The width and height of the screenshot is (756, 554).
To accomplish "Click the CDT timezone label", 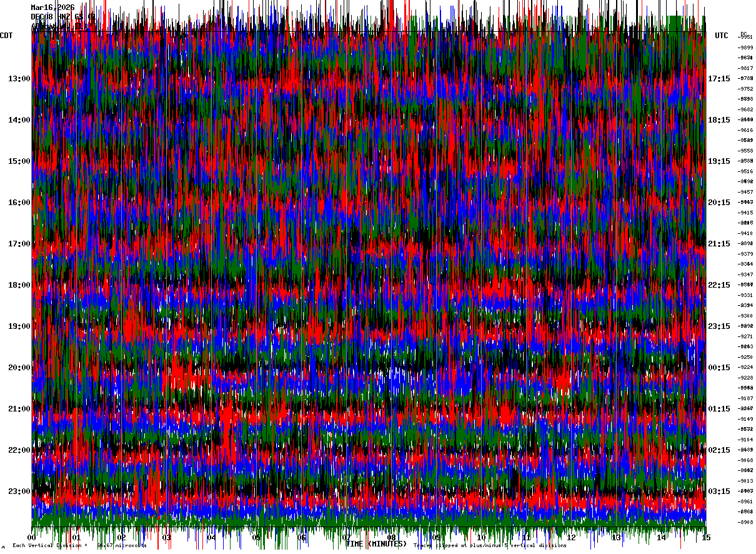I will [x=6, y=36].
